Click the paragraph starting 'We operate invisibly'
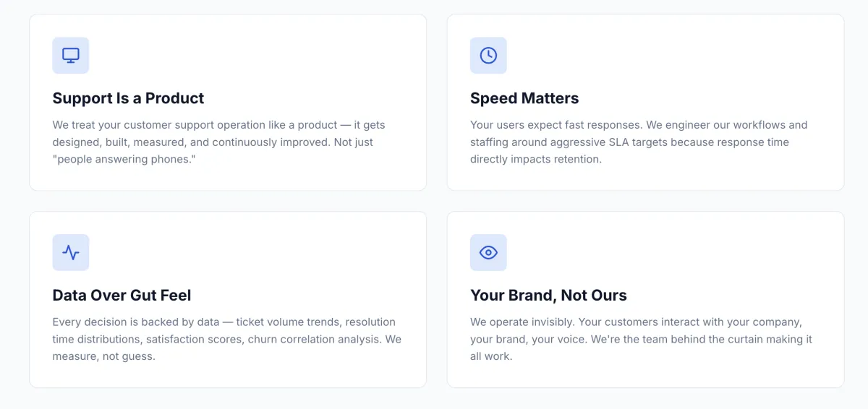 pyautogui.click(x=641, y=340)
